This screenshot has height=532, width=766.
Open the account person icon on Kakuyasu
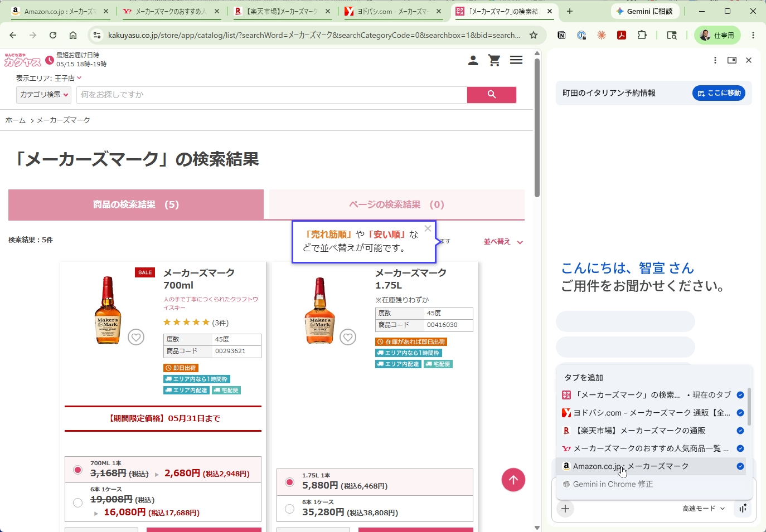point(473,60)
